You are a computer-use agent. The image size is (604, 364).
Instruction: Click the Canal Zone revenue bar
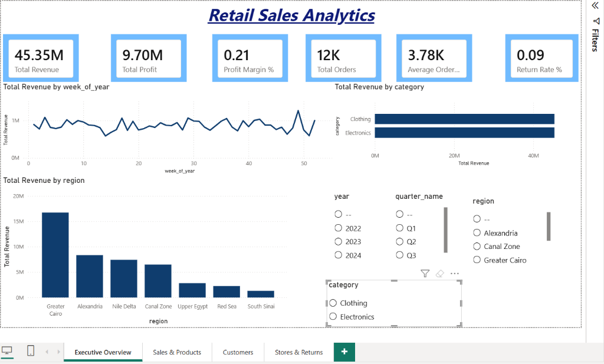(158, 281)
